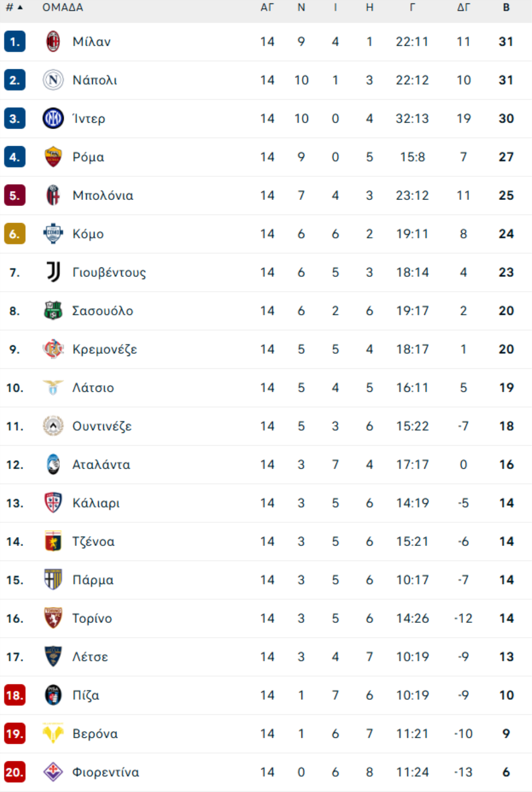Sort by the points column header Β
The image size is (532, 792).
click(506, 8)
